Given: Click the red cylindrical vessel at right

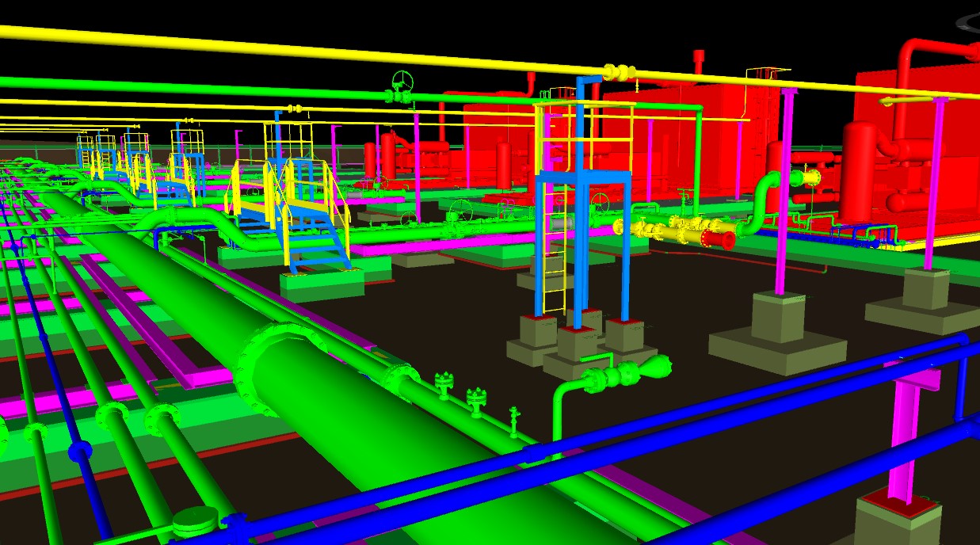Looking at the screenshot, I should click(860, 170).
